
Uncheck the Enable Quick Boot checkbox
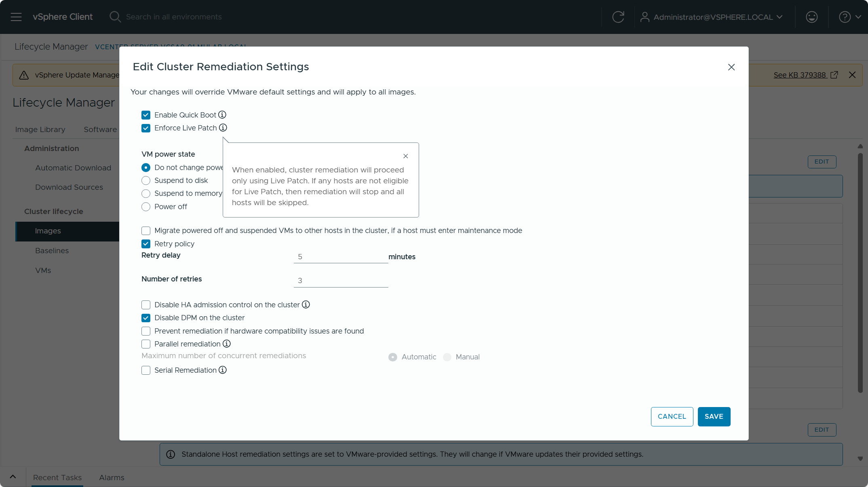coord(146,115)
